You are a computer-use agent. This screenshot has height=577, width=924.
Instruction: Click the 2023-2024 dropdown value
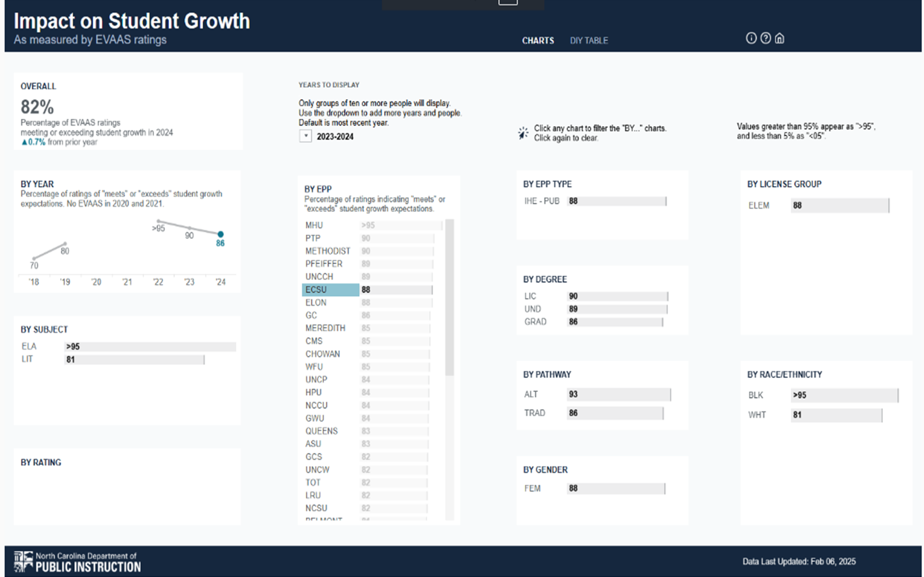pyautogui.click(x=335, y=137)
